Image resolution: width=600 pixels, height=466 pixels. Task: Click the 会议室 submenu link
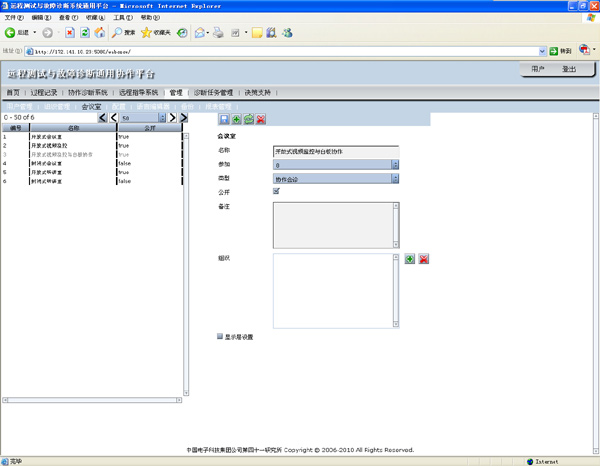coord(91,105)
